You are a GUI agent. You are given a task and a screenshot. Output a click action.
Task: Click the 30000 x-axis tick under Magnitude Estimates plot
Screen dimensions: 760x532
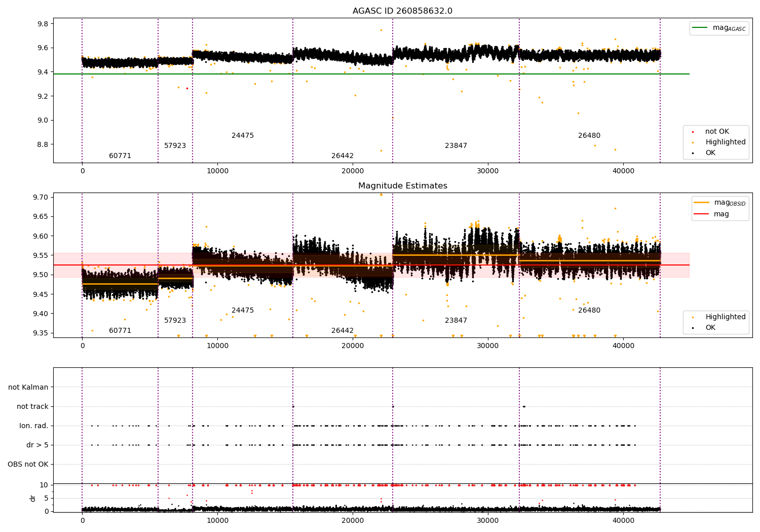[488, 346]
